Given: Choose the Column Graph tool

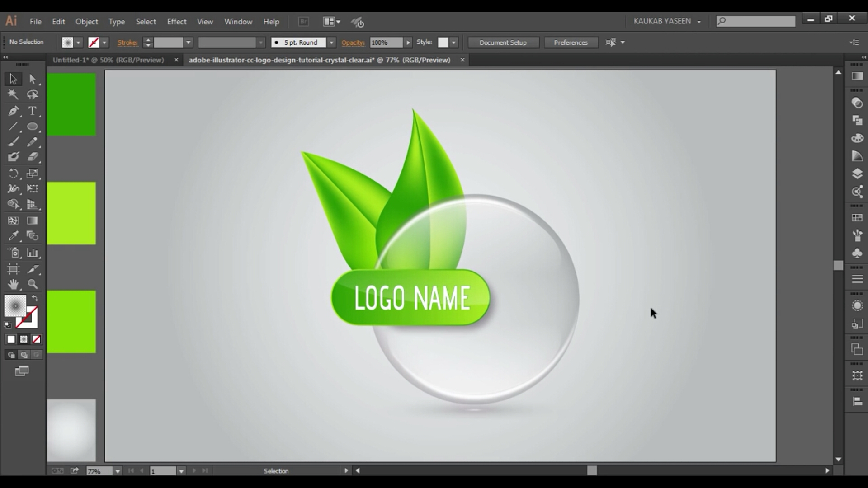Looking at the screenshot, I should pyautogui.click(x=33, y=253).
